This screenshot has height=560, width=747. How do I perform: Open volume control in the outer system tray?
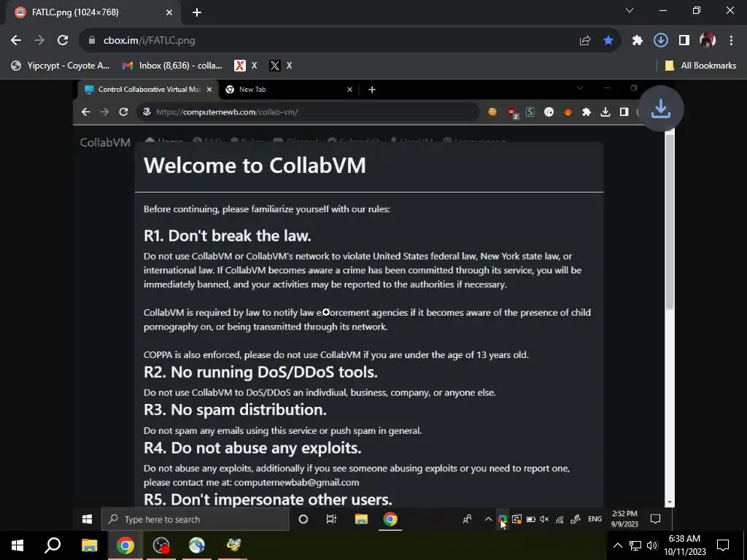652,545
